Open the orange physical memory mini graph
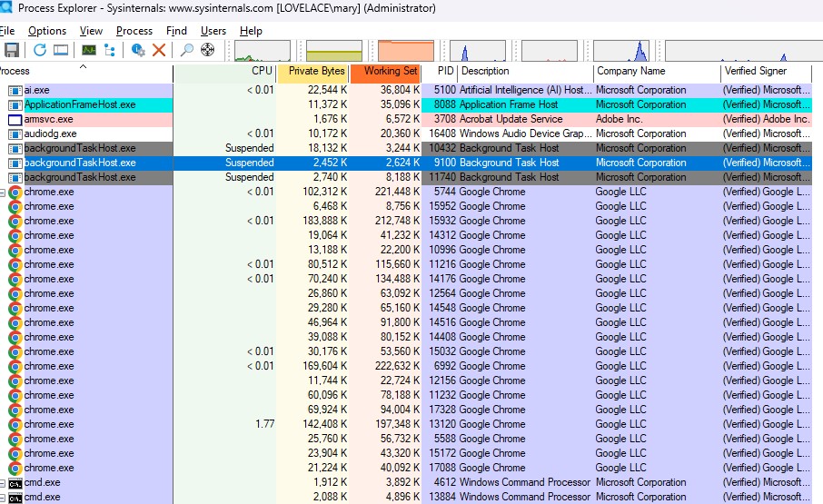 pyautogui.click(x=406, y=51)
